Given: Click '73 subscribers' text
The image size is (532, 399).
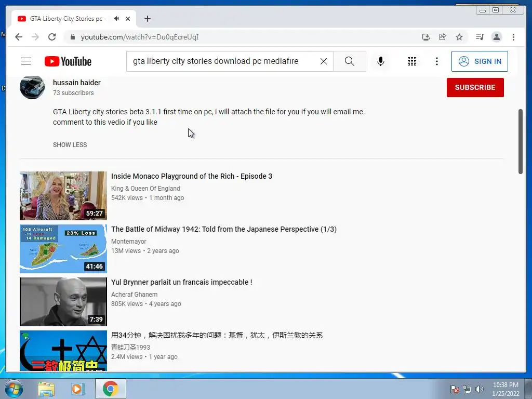Looking at the screenshot, I should (73, 92).
